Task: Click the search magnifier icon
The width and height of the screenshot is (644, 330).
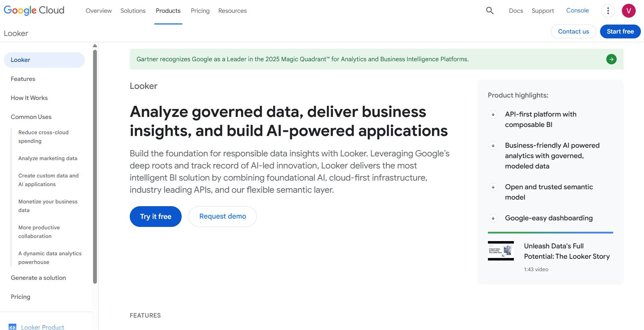Action: point(490,11)
